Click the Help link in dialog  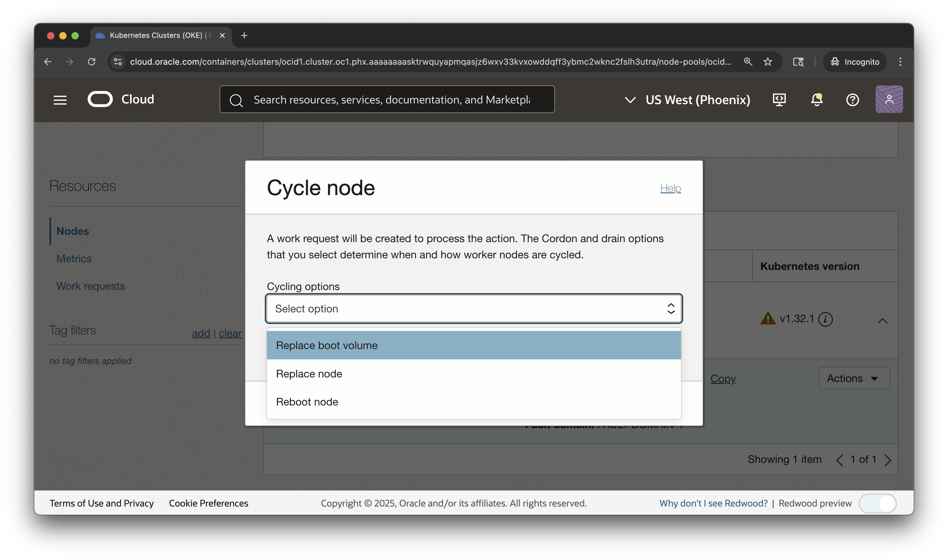(670, 188)
